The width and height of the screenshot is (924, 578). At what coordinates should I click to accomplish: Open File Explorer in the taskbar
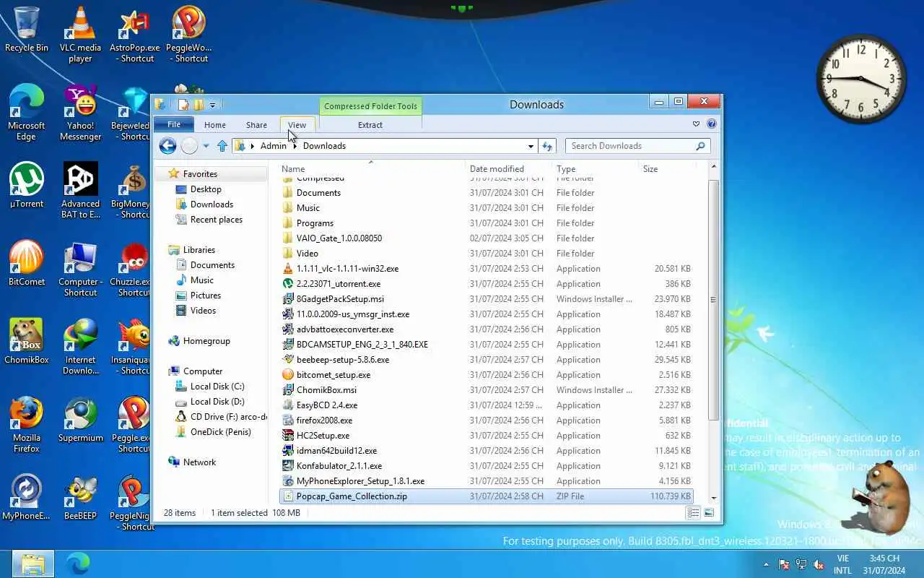pyautogui.click(x=33, y=564)
